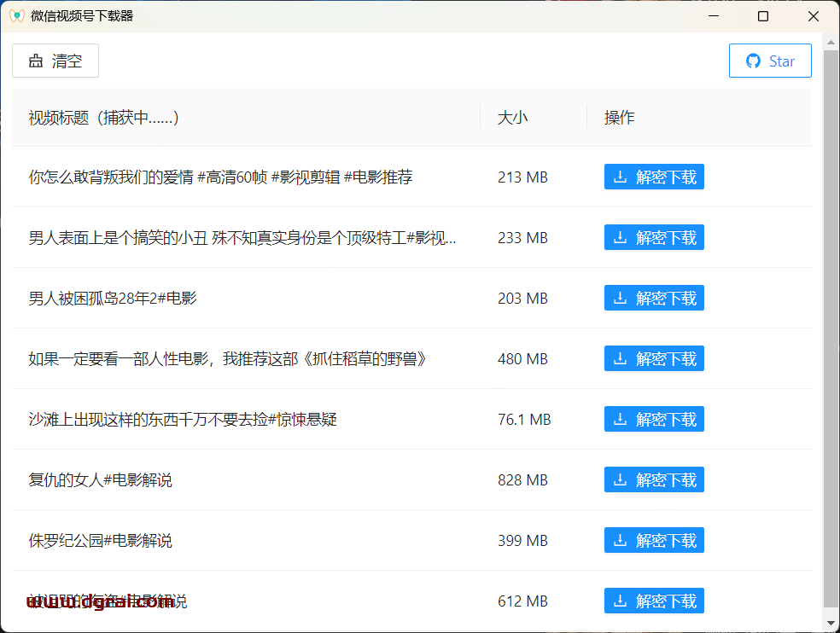Open the GitHub Star link button
The height and width of the screenshot is (633, 840).
(770, 61)
